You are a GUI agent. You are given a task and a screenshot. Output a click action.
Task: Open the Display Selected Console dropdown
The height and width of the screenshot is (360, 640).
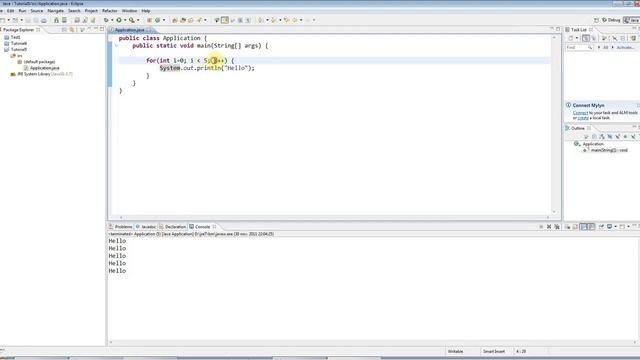(x=615, y=227)
